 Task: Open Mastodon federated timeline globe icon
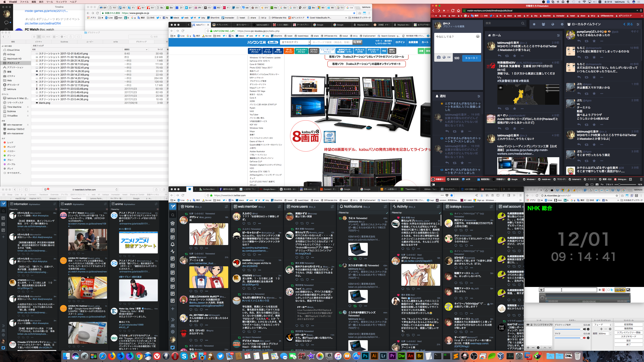pos(552,24)
